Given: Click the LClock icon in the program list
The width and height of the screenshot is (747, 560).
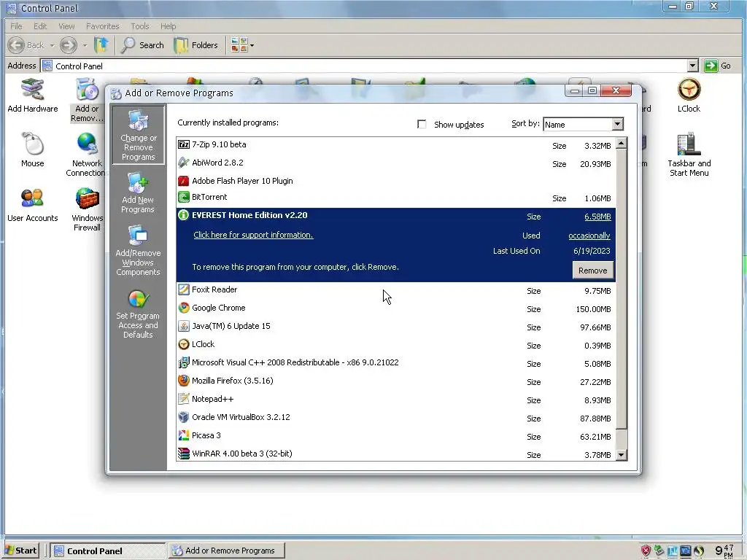Looking at the screenshot, I should [183, 344].
